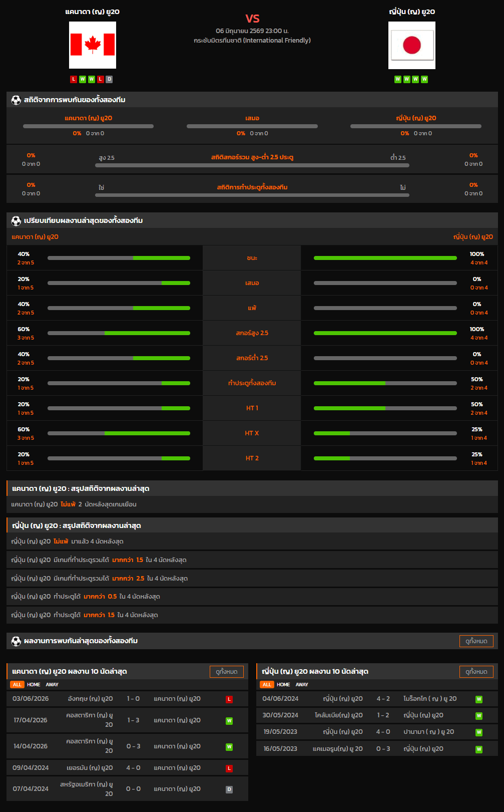Click the W result badge in 14/04/2026 row
The width and height of the screenshot is (504, 812).
(229, 747)
